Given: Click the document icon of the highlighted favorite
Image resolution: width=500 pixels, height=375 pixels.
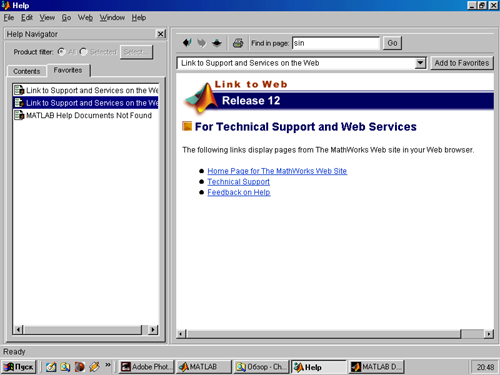Looking at the screenshot, I should pyautogui.click(x=19, y=103).
